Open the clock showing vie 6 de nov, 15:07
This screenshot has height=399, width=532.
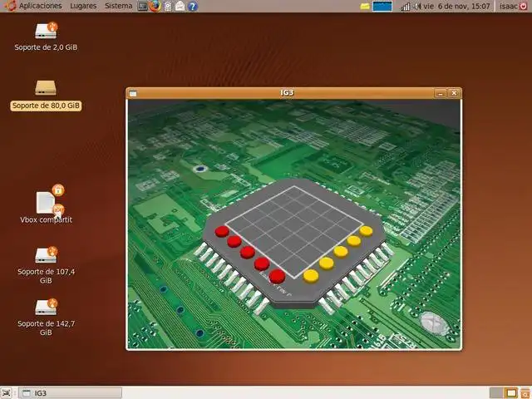(x=456, y=6)
